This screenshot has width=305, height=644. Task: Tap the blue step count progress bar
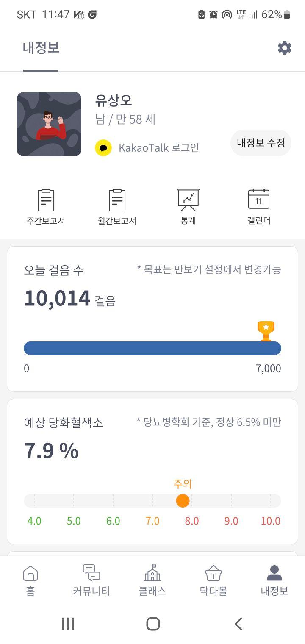point(152,348)
